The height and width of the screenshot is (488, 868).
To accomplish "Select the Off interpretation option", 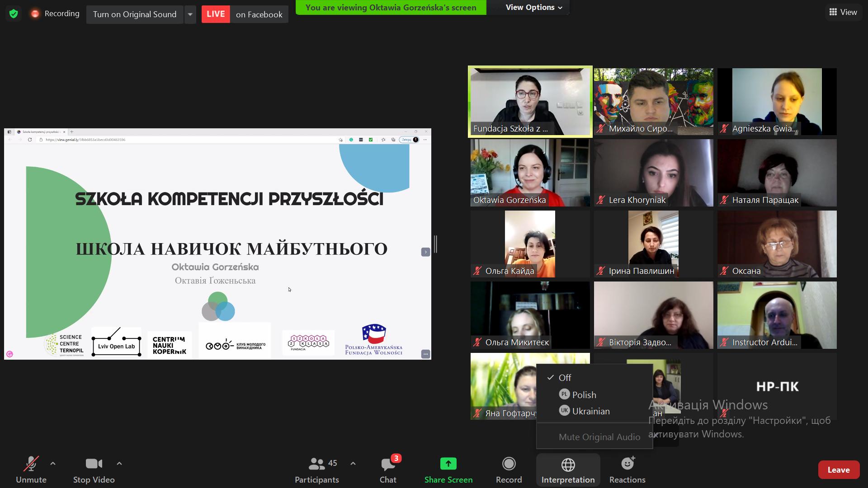I will [x=565, y=378].
